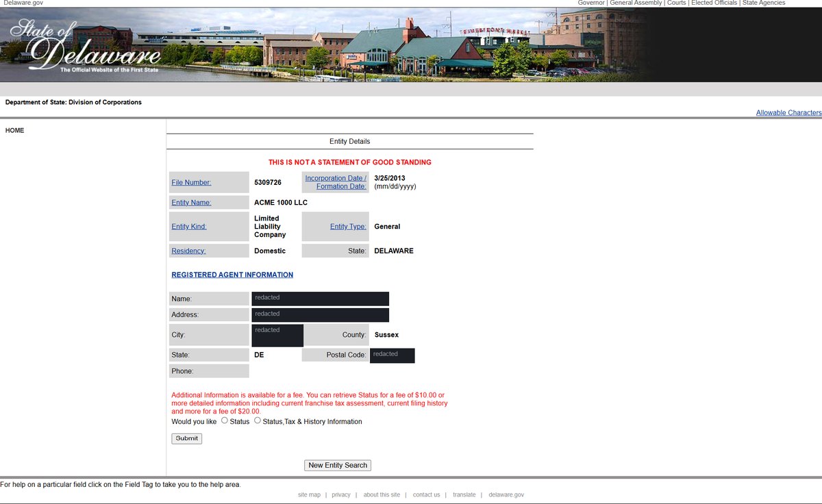This screenshot has width=822, height=504.
Task: Click the redacted City field
Action: click(x=277, y=336)
